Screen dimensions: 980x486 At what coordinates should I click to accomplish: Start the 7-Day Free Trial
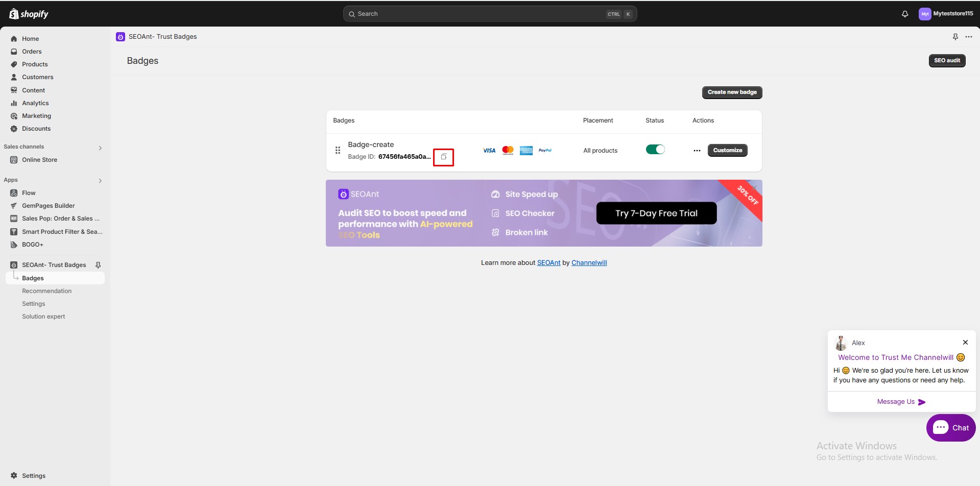[x=656, y=213]
